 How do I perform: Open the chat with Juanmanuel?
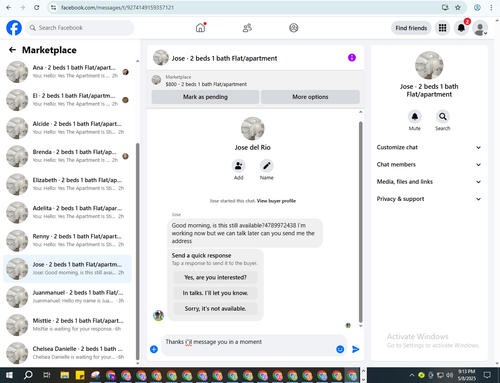click(67, 297)
